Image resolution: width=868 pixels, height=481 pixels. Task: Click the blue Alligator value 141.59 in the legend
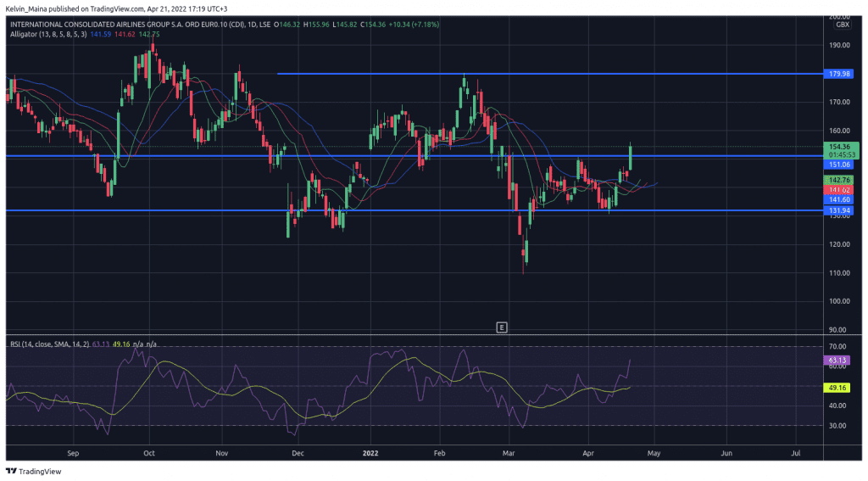(101, 34)
